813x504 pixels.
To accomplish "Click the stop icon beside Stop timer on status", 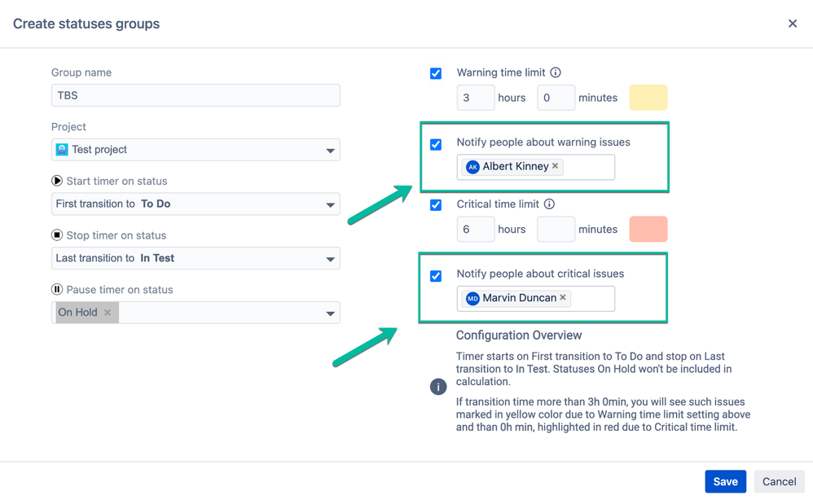I will pyautogui.click(x=56, y=234).
